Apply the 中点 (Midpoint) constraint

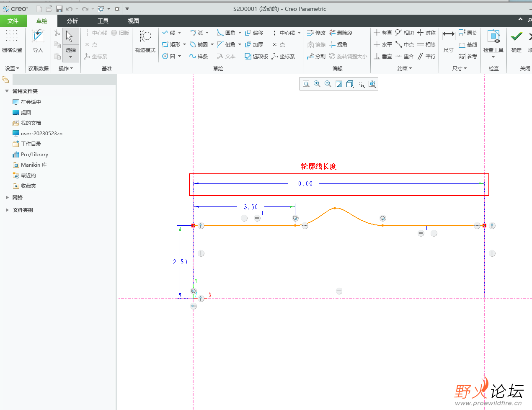[x=405, y=44]
